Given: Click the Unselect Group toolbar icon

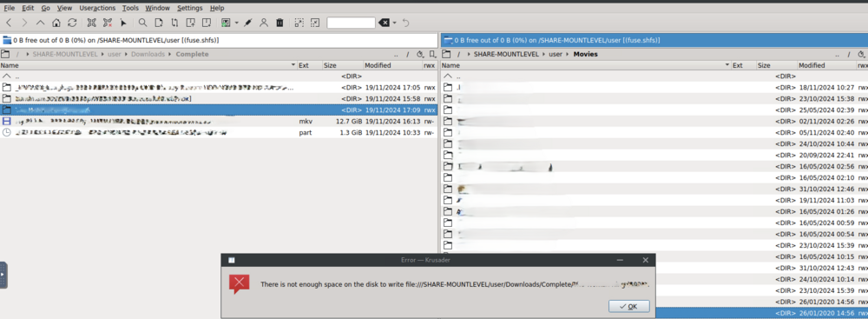Looking at the screenshot, I should tap(315, 23).
